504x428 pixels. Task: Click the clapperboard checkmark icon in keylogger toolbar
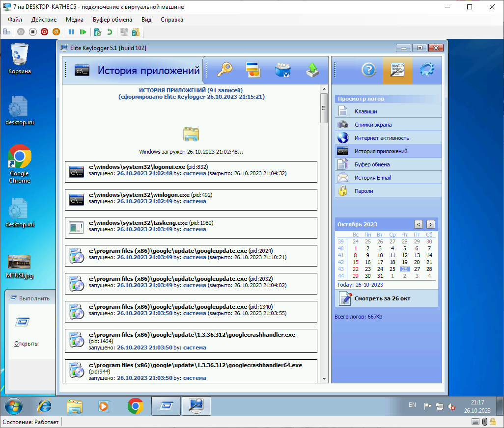(x=283, y=70)
